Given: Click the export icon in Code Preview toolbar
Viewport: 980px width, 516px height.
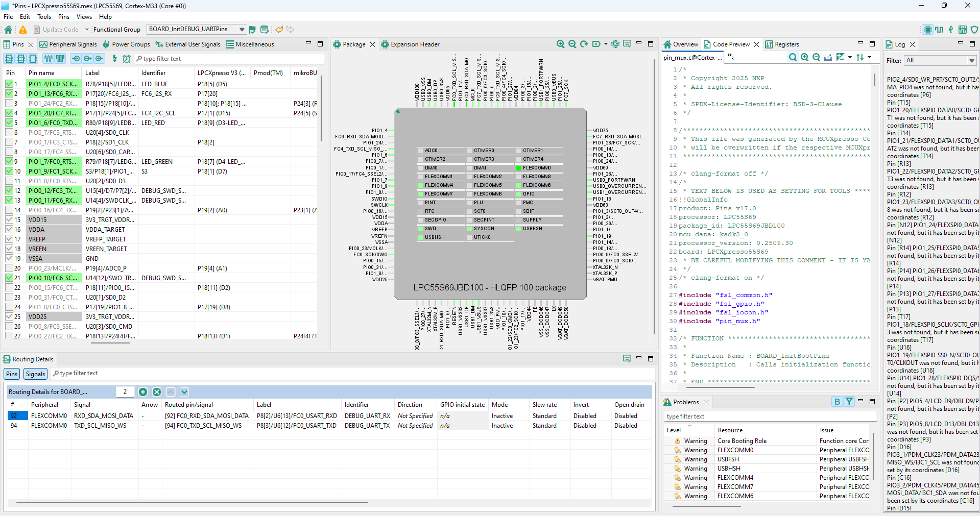Looking at the screenshot, I should [828, 57].
